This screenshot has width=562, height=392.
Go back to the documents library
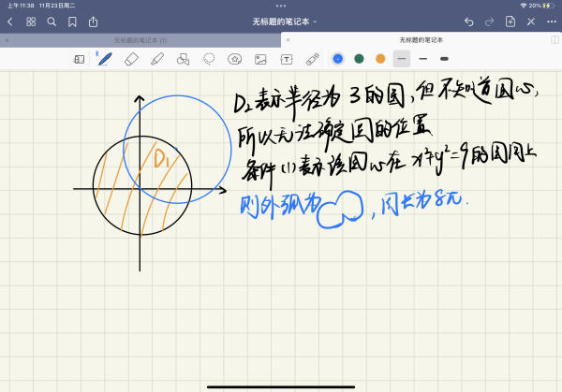tap(10, 21)
